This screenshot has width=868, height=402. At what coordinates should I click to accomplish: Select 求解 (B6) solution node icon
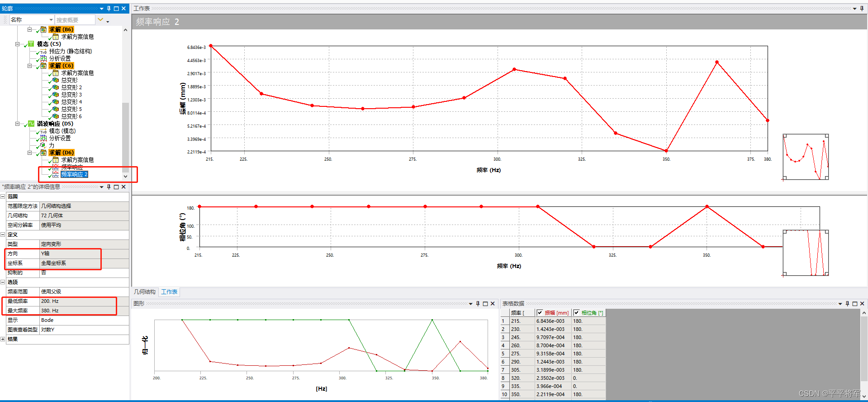pyautogui.click(x=43, y=29)
